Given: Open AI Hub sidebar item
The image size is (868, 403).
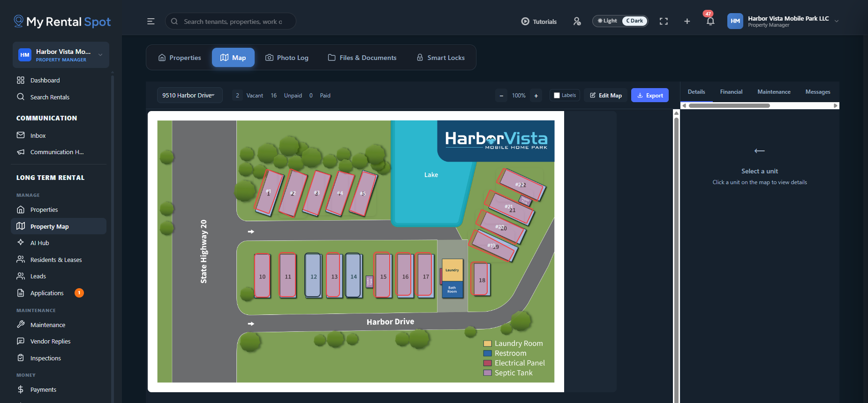Looking at the screenshot, I should (59, 243).
